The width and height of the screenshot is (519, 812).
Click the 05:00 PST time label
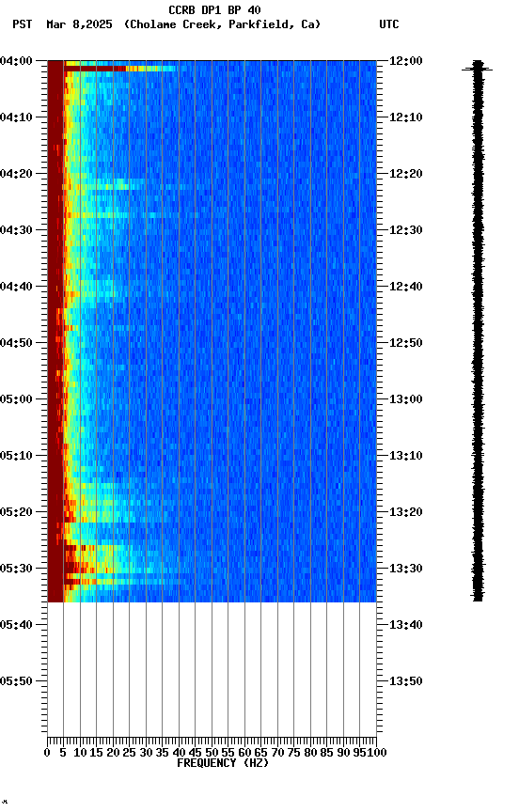(x=16, y=399)
